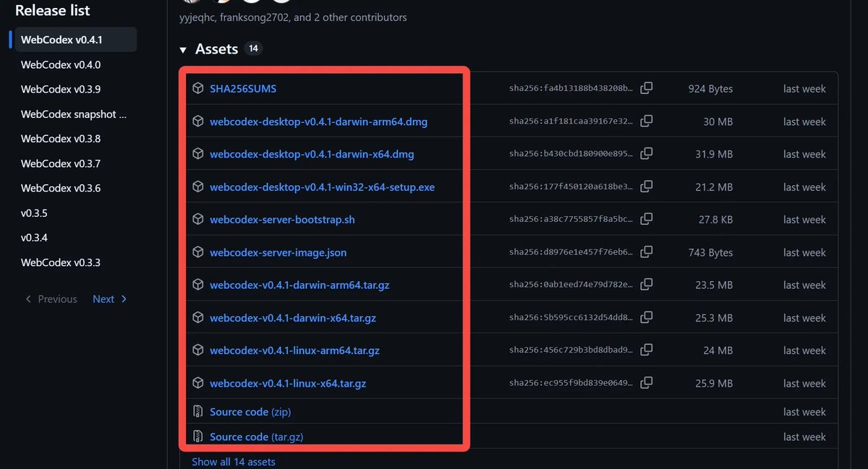Viewport: 868px width, 469px height.
Task: Go to the Next release list page
Action: pyautogui.click(x=110, y=299)
